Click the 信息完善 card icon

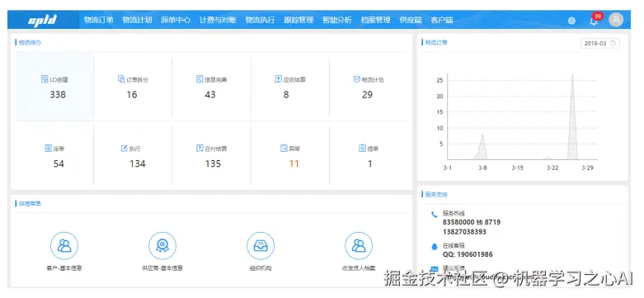[200, 79]
